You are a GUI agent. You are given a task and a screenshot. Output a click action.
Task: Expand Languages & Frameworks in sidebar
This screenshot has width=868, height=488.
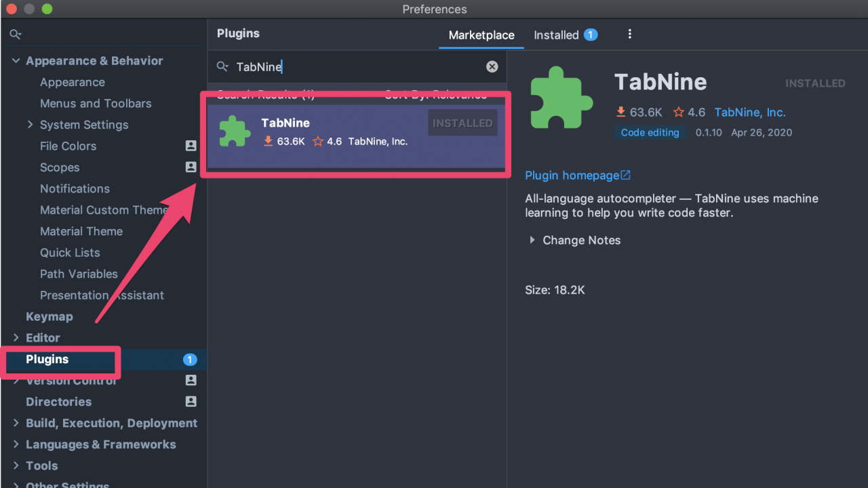pyautogui.click(x=16, y=444)
